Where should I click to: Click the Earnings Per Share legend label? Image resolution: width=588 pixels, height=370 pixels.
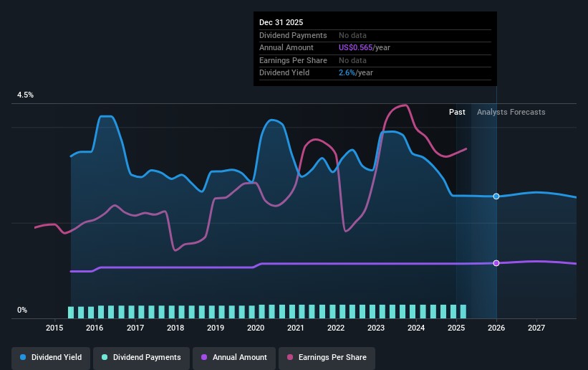click(332, 357)
